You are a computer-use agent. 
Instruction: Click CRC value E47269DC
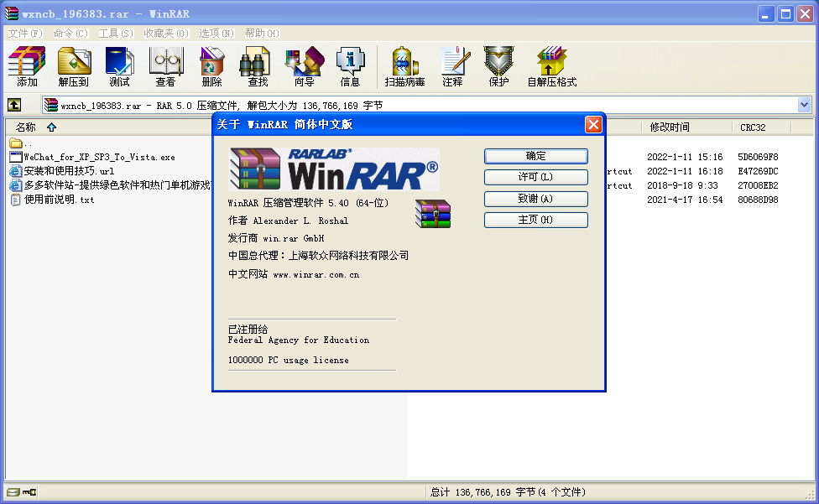pyautogui.click(x=758, y=171)
